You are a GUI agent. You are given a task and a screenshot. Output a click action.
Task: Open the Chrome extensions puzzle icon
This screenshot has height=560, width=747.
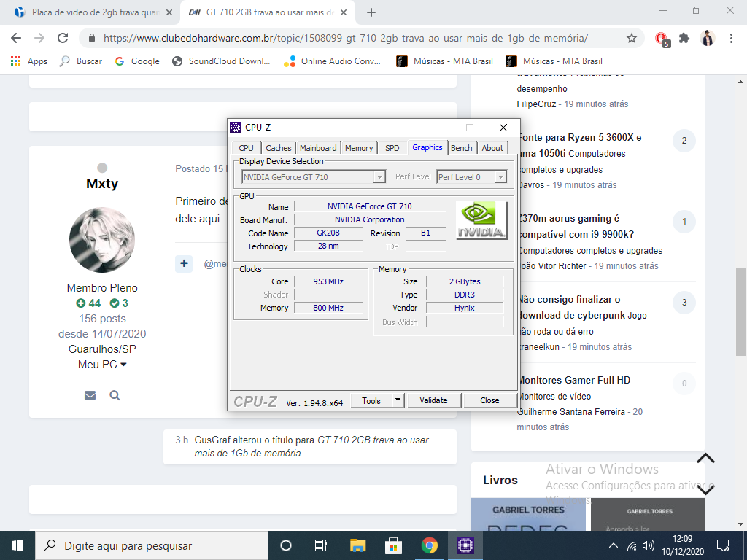click(x=684, y=38)
